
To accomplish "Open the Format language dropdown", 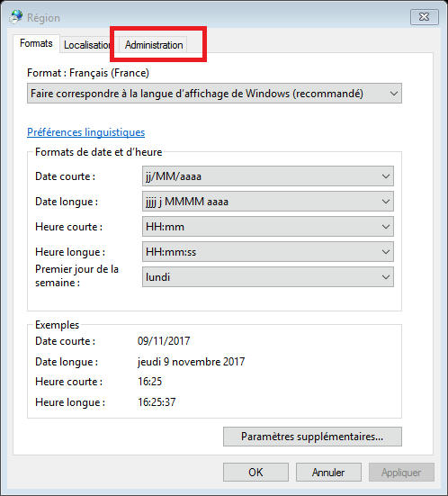I will click(x=214, y=94).
